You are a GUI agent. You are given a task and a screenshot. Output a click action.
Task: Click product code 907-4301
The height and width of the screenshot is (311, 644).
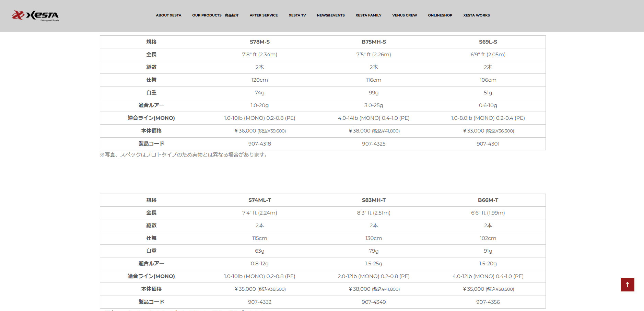pos(488,144)
